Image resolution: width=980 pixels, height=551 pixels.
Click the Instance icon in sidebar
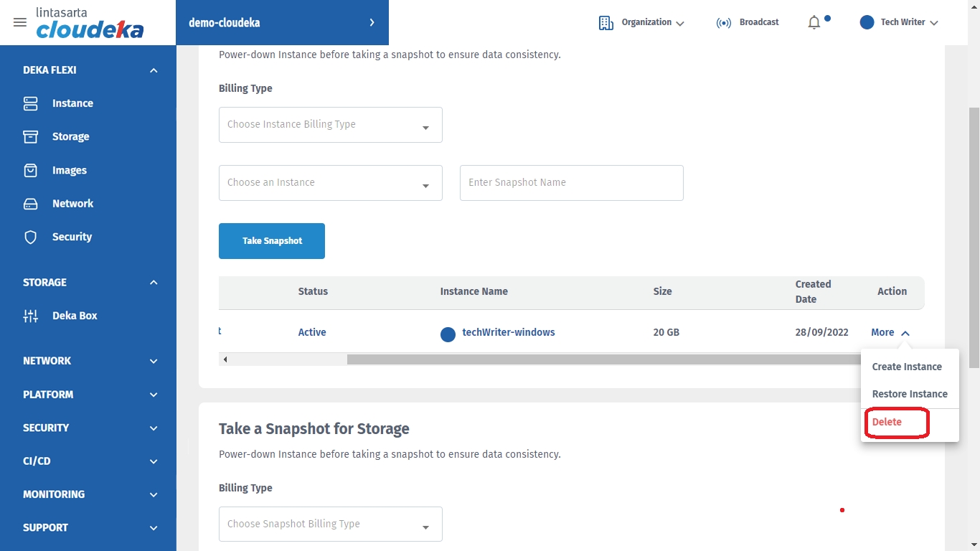point(30,103)
